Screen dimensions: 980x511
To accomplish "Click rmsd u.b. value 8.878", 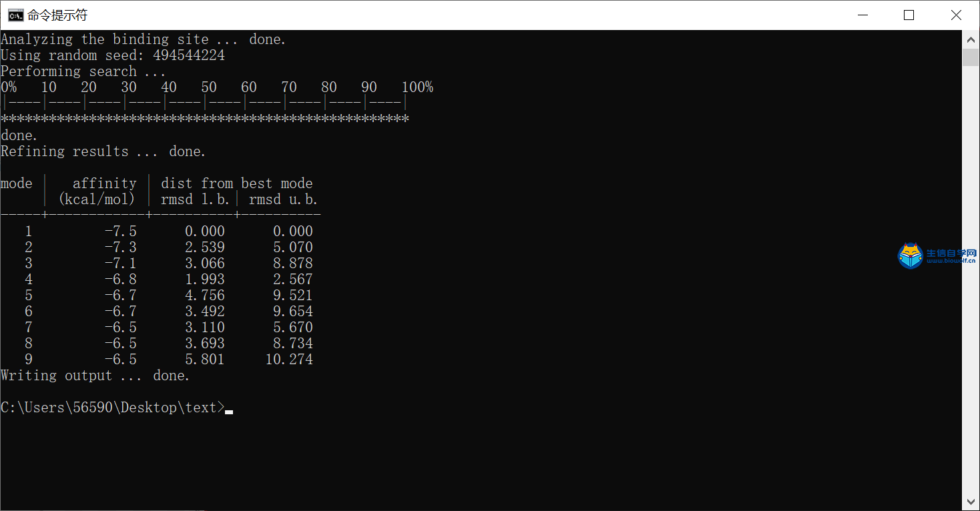I will (293, 264).
